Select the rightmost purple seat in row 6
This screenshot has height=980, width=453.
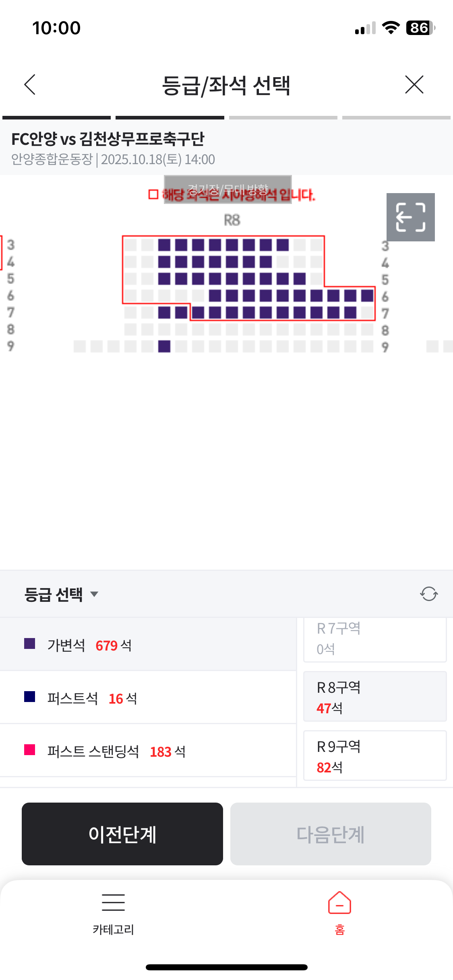point(367,295)
